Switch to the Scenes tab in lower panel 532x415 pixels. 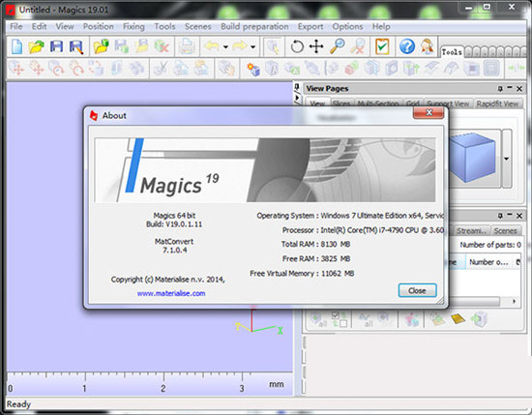(505, 231)
